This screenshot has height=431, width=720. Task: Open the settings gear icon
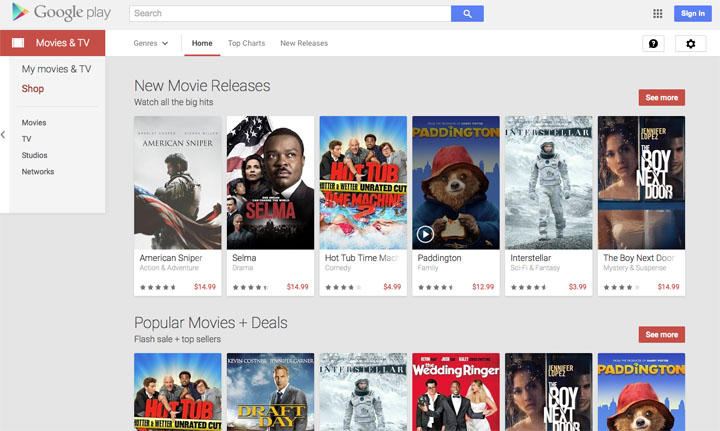point(690,44)
